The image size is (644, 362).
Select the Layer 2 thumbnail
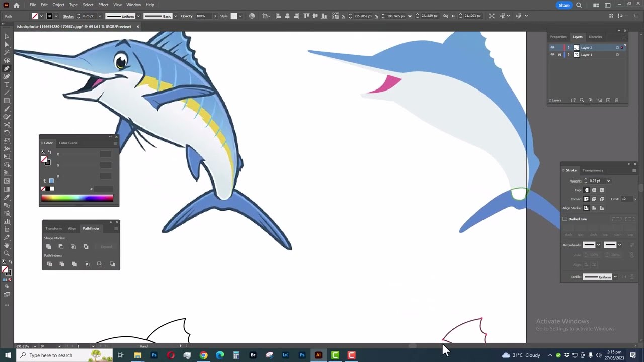coord(577,48)
